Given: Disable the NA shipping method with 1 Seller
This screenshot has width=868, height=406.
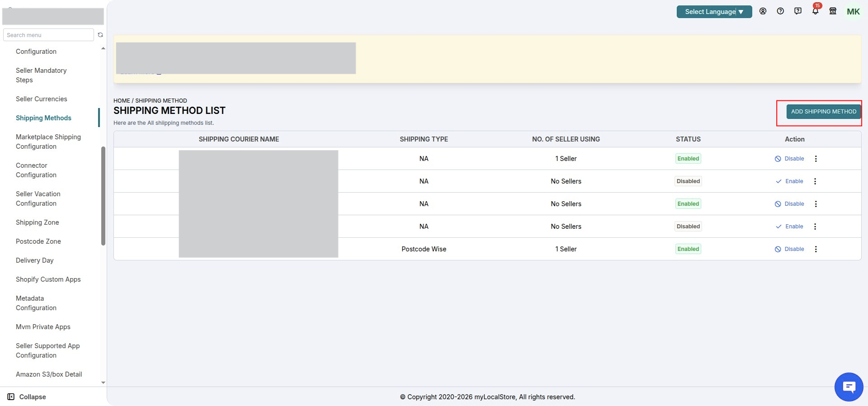Looking at the screenshot, I should (789, 159).
